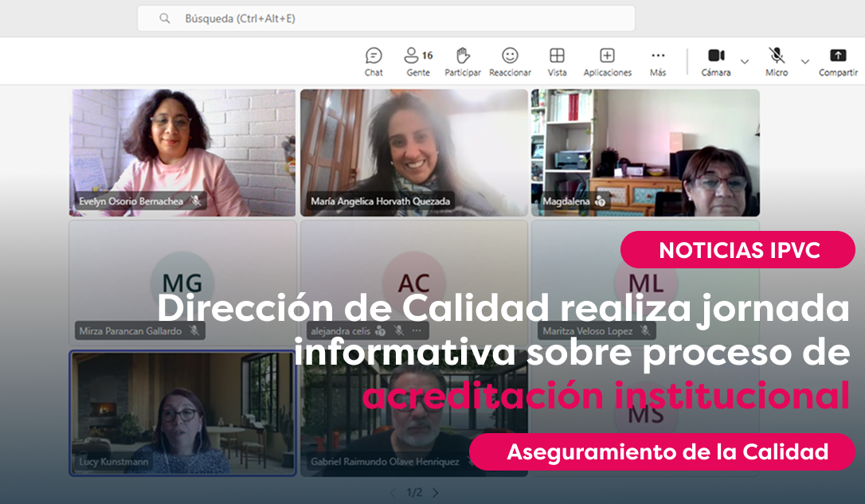This screenshot has height=504, width=865.
Task: Open the Más more actions menu
Action: tap(657, 56)
